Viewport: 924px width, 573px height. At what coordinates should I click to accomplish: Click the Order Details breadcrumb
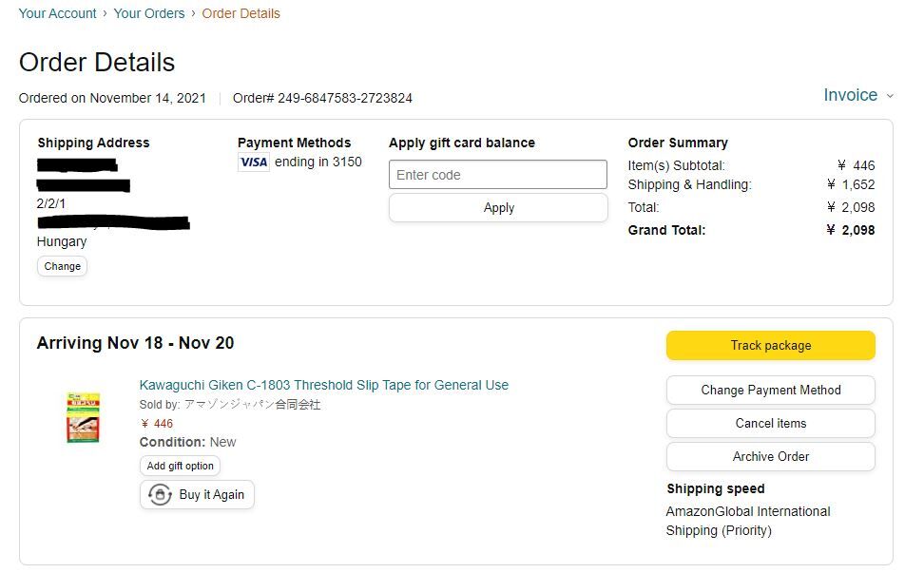[241, 13]
